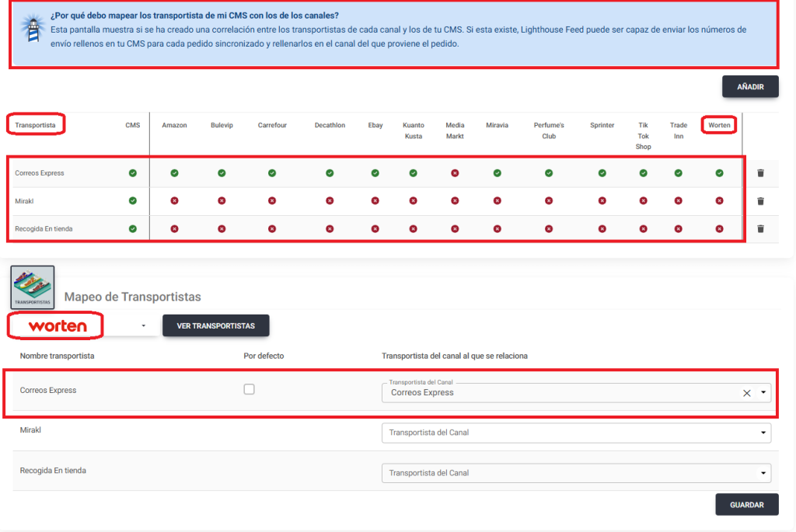
Task: Click Correos Express Media Markt red cross
Action: [x=455, y=173]
